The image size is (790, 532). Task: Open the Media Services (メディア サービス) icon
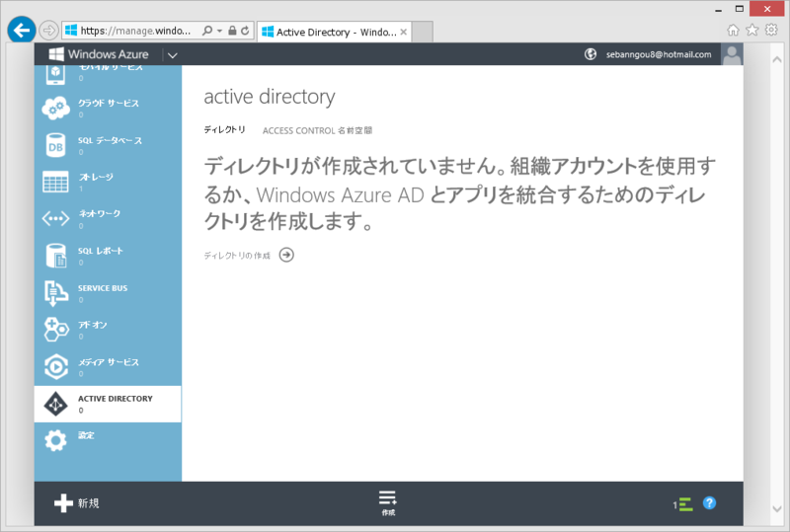point(55,367)
